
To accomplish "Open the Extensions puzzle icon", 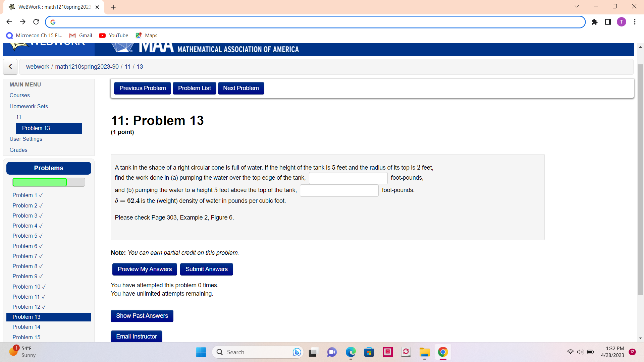I will 595,22.
